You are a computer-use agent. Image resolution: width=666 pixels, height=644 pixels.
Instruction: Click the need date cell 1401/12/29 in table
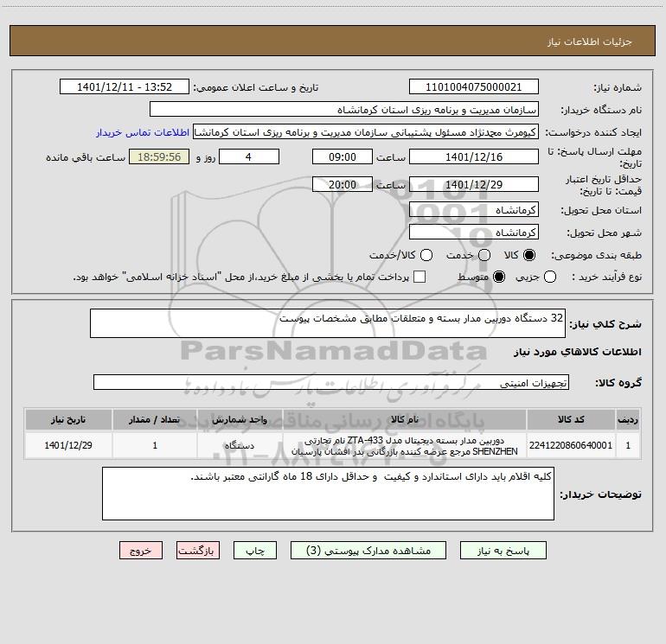pyautogui.click(x=68, y=445)
